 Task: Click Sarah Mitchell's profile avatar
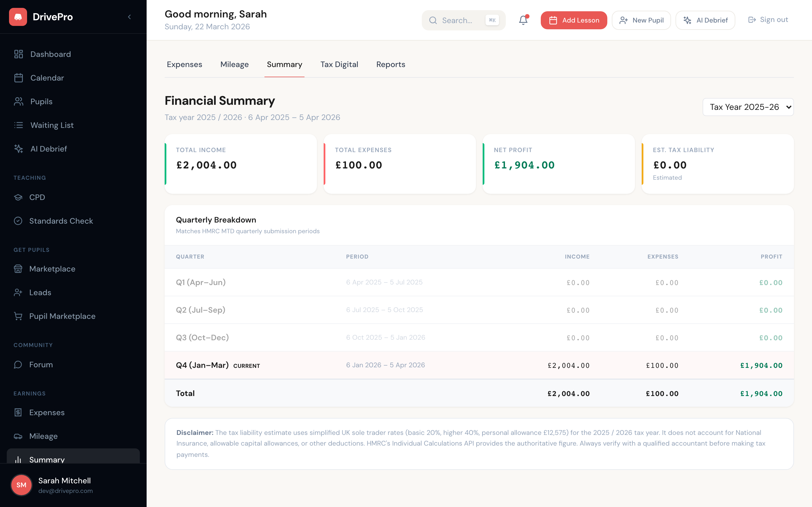point(21,485)
